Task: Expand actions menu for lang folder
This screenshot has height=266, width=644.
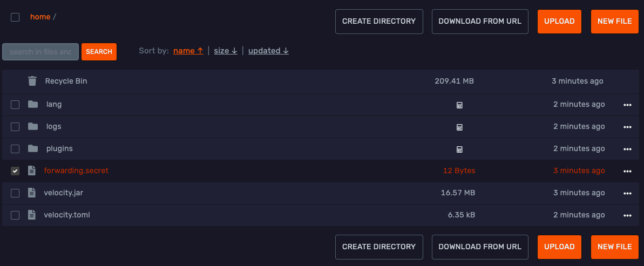Action: (x=627, y=105)
